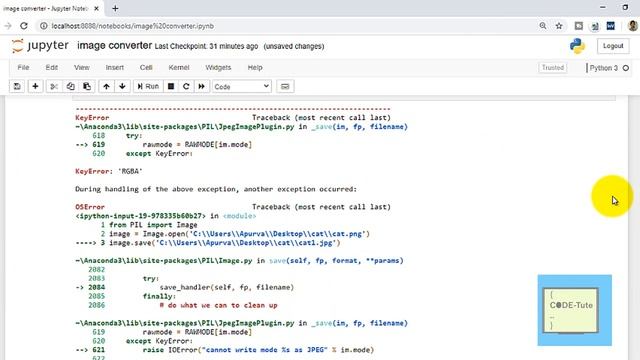The width and height of the screenshot is (640, 360).
Task: Open the Cell menu
Action: pyautogui.click(x=146, y=68)
